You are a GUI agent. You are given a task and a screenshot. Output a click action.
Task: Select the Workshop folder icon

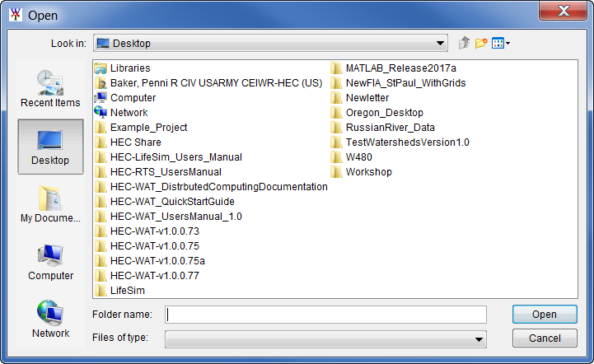pyautogui.click(x=336, y=171)
